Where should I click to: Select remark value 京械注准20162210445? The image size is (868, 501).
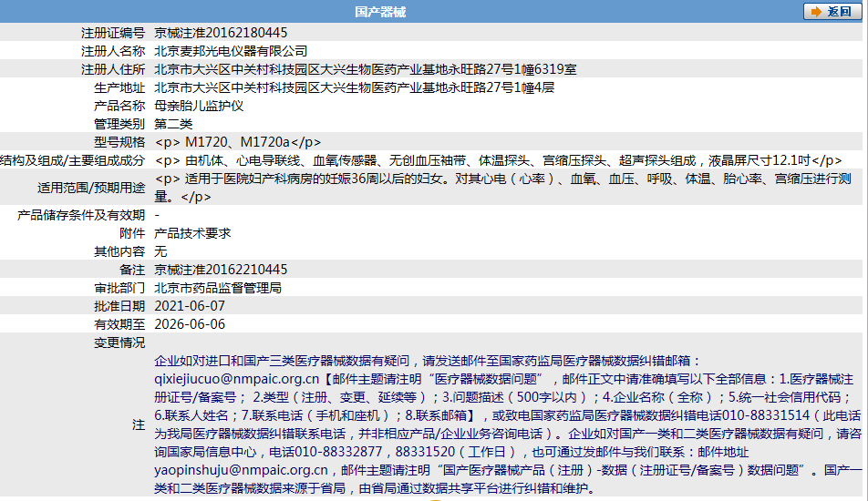[221, 270]
